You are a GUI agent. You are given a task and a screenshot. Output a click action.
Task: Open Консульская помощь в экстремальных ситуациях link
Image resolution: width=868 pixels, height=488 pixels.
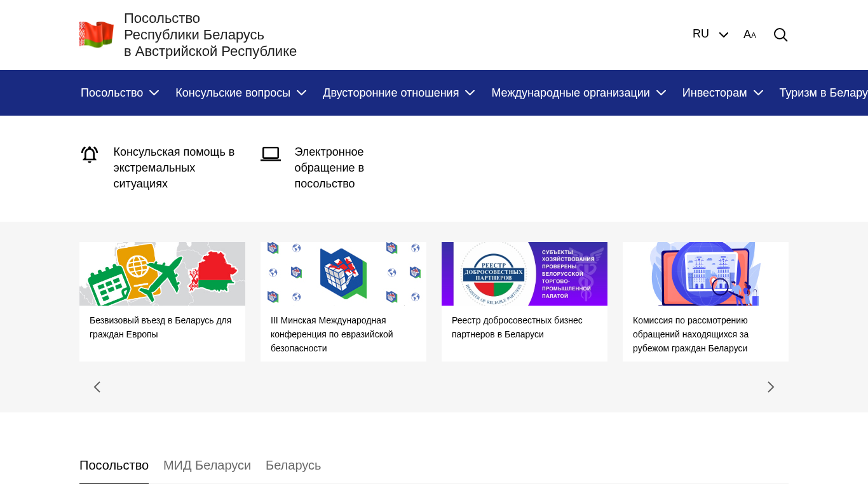[x=174, y=168]
